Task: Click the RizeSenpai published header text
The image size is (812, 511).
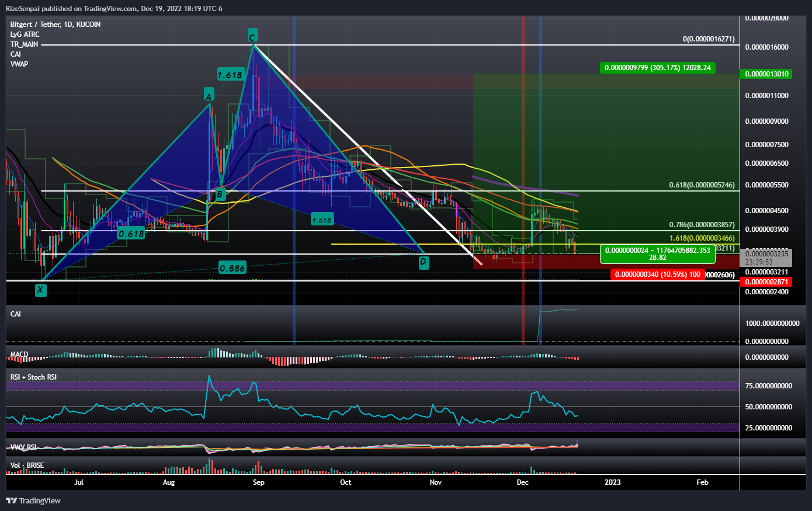Action: (114, 9)
